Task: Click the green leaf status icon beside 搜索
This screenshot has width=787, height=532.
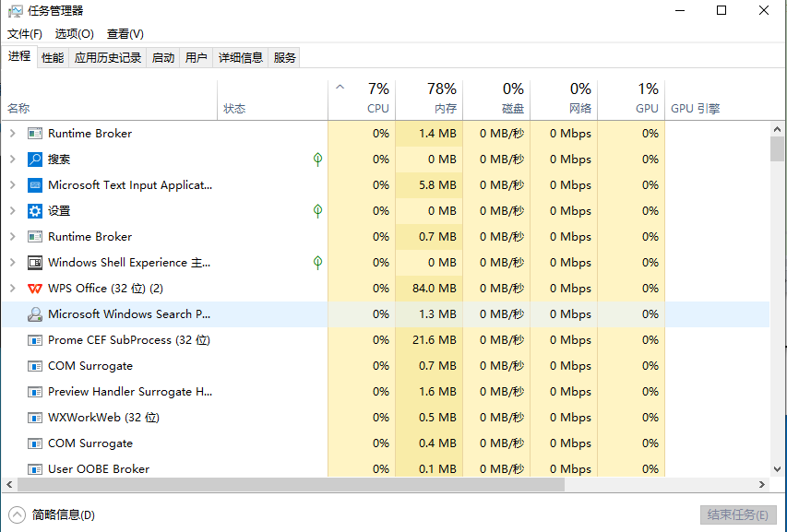Action: 317,160
